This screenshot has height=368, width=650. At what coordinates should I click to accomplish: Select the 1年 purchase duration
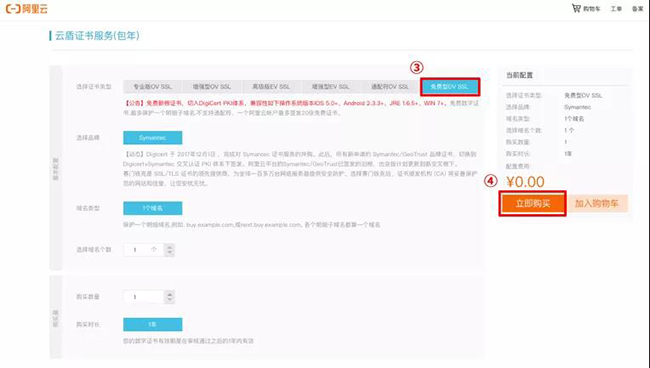tap(153, 324)
